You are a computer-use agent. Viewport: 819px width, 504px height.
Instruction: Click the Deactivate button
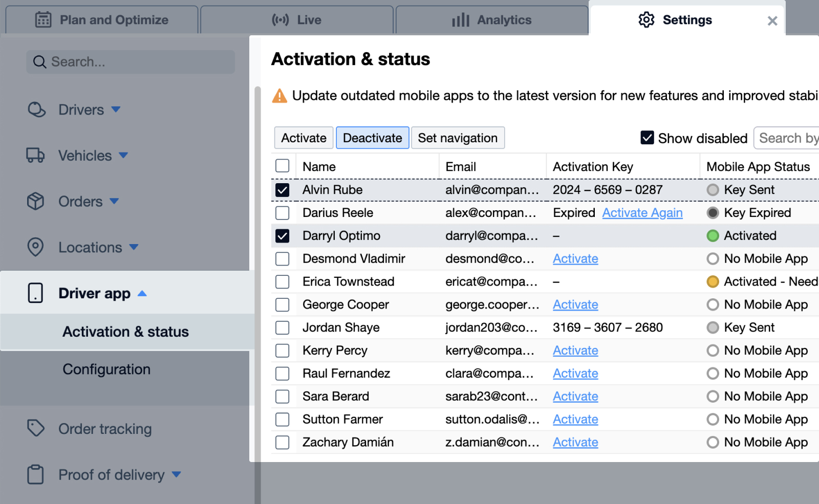(x=373, y=138)
